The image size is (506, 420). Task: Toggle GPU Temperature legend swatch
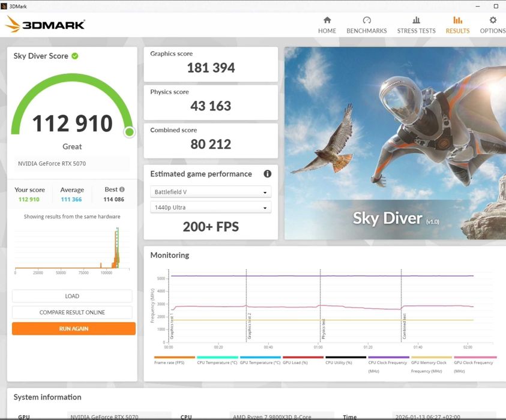261,357
